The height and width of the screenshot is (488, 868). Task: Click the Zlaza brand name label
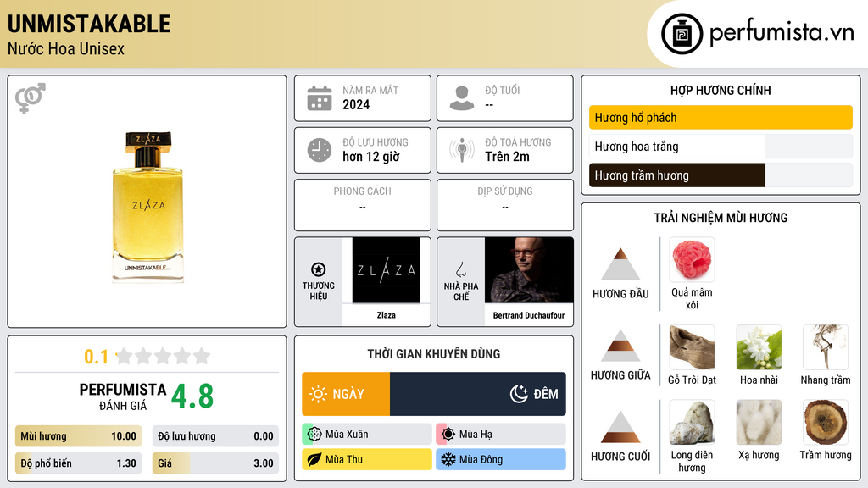387,315
